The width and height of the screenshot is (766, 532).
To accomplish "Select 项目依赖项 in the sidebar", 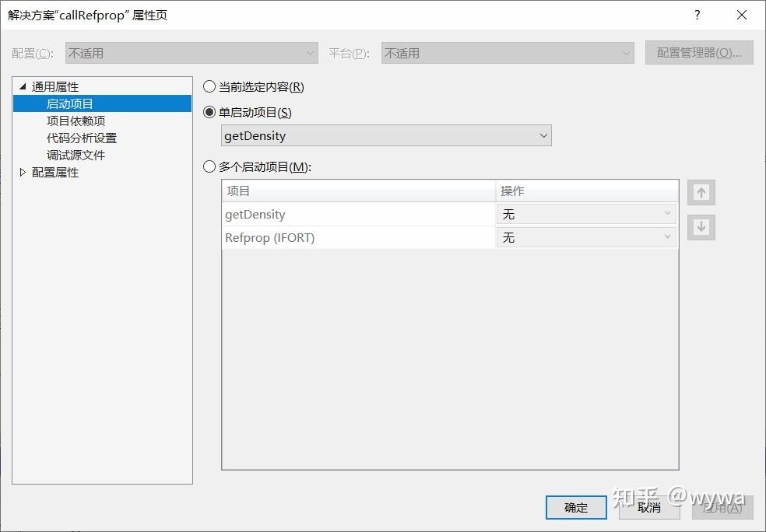I will coord(76,121).
